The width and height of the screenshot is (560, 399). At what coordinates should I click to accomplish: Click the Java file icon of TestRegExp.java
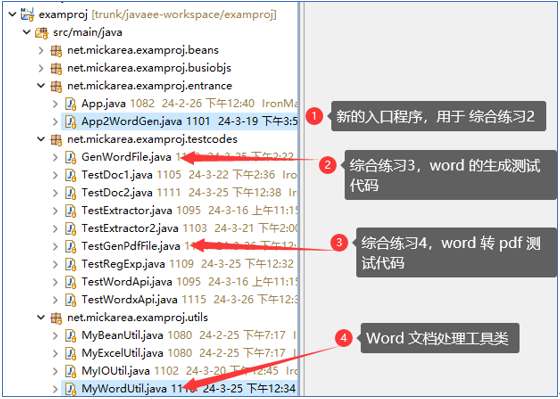click(x=71, y=264)
